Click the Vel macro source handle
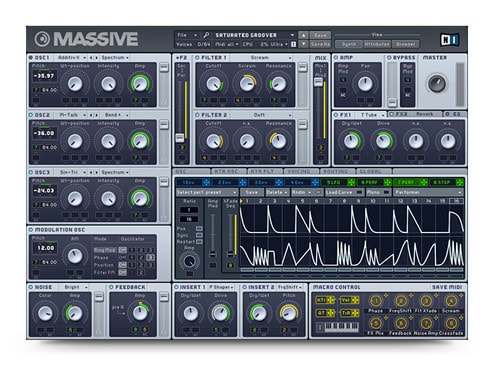Image resolution: width=490 pixels, height=368 pixels. [355, 300]
